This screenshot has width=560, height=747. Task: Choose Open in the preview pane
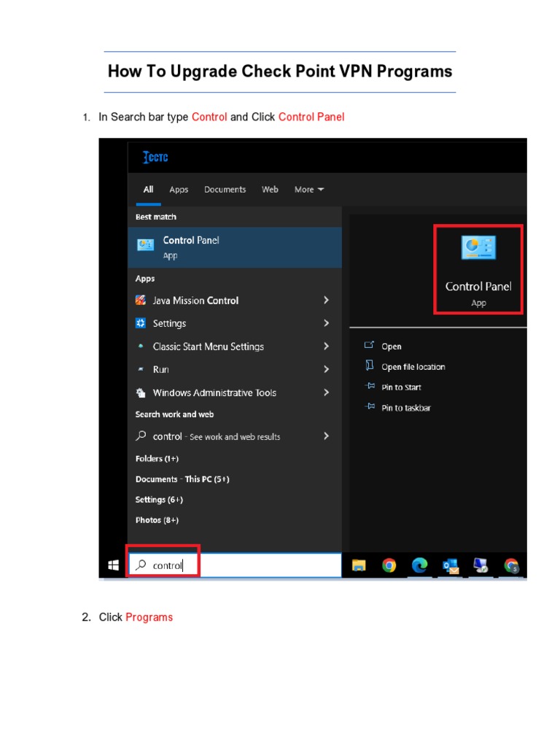(x=392, y=347)
